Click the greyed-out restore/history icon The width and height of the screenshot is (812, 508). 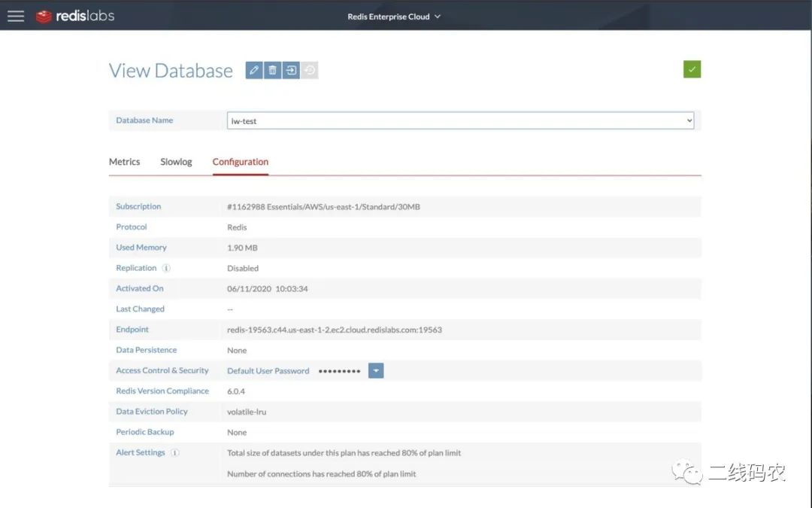click(x=310, y=70)
